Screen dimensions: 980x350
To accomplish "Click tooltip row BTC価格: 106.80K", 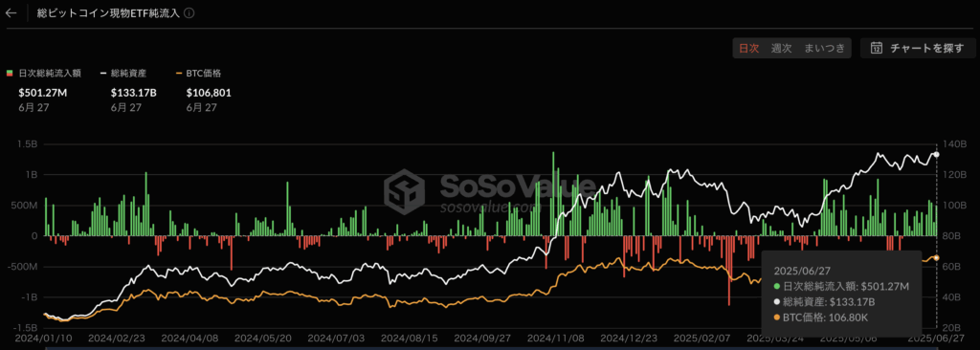I will tap(820, 318).
